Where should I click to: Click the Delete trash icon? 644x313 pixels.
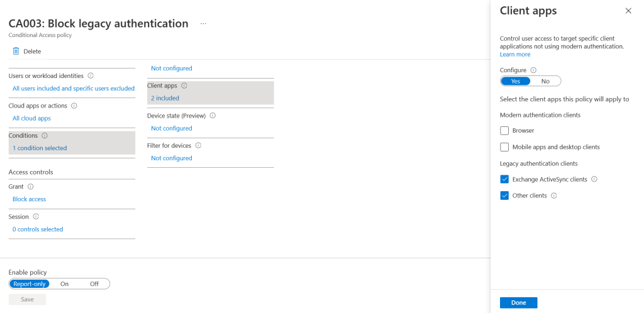[x=16, y=51]
